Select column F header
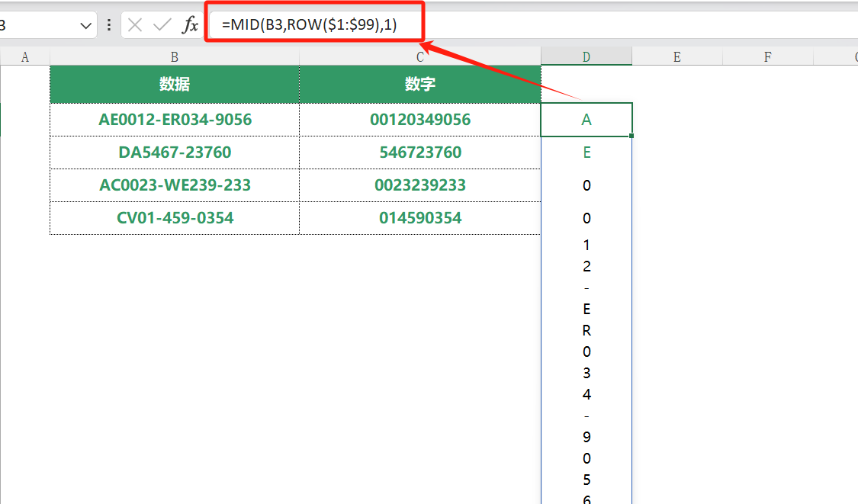The width and height of the screenshot is (858, 504). click(768, 57)
